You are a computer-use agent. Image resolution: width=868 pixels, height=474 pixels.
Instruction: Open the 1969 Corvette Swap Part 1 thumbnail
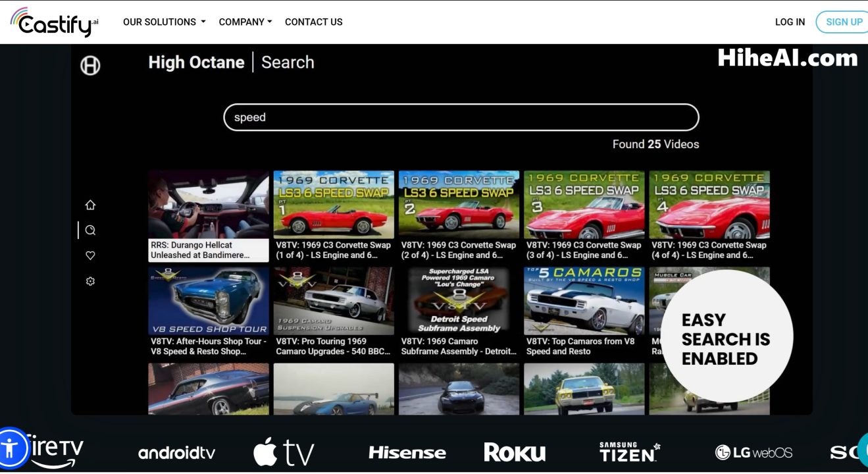click(x=333, y=204)
